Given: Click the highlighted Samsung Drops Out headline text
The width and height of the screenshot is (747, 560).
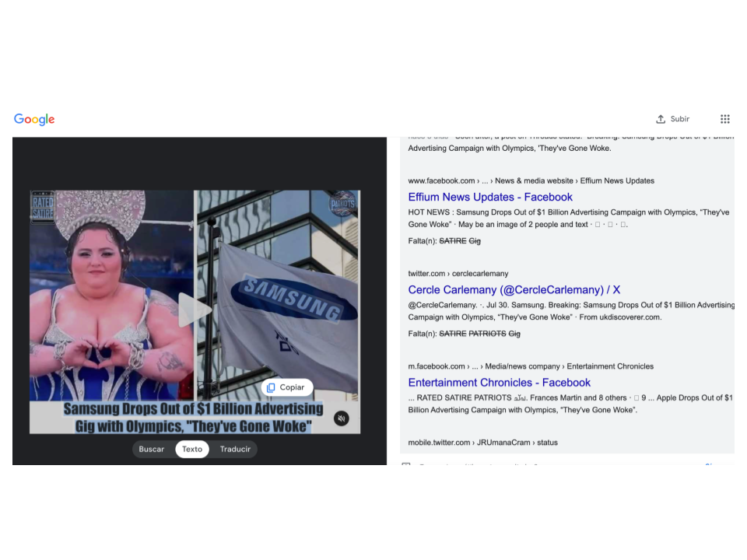Looking at the screenshot, I should tap(194, 418).
